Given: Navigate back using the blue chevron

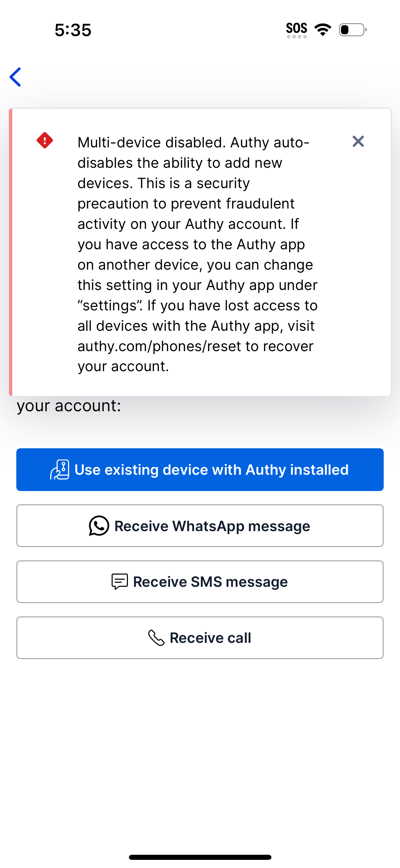Looking at the screenshot, I should point(15,77).
